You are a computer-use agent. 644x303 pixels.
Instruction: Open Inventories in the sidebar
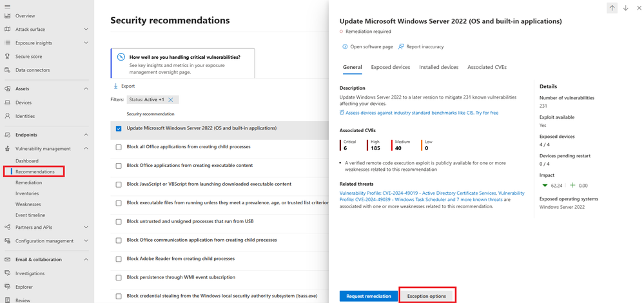click(x=27, y=193)
